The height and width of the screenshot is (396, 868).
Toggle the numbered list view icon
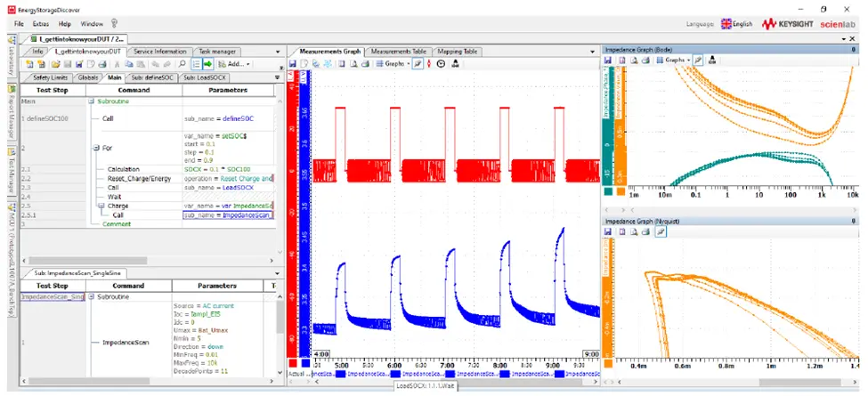pyautogui.click(x=196, y=63)
